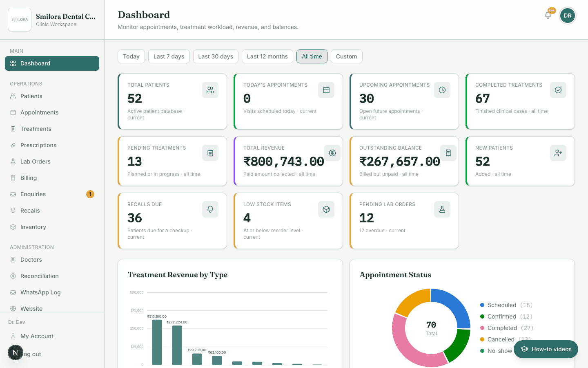Click the Pending Lab Orders flask icon
The height and width of the screenshot is (368, 588).
(x=442, y=209)
